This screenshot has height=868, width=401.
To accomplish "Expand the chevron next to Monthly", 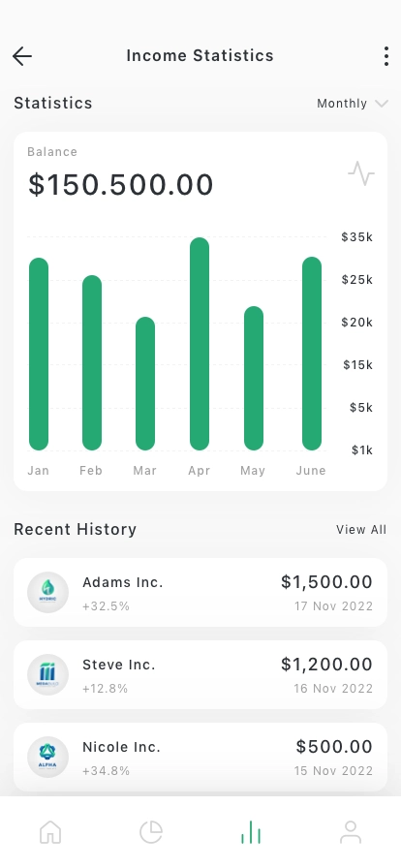I will (x=382, y=104).
